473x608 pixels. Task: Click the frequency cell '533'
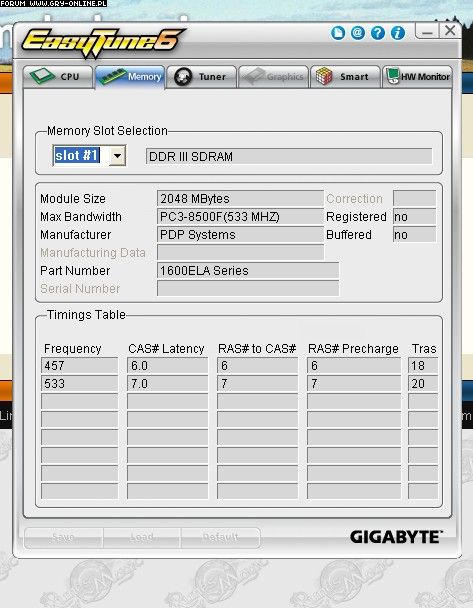click(x=79, y=383)
